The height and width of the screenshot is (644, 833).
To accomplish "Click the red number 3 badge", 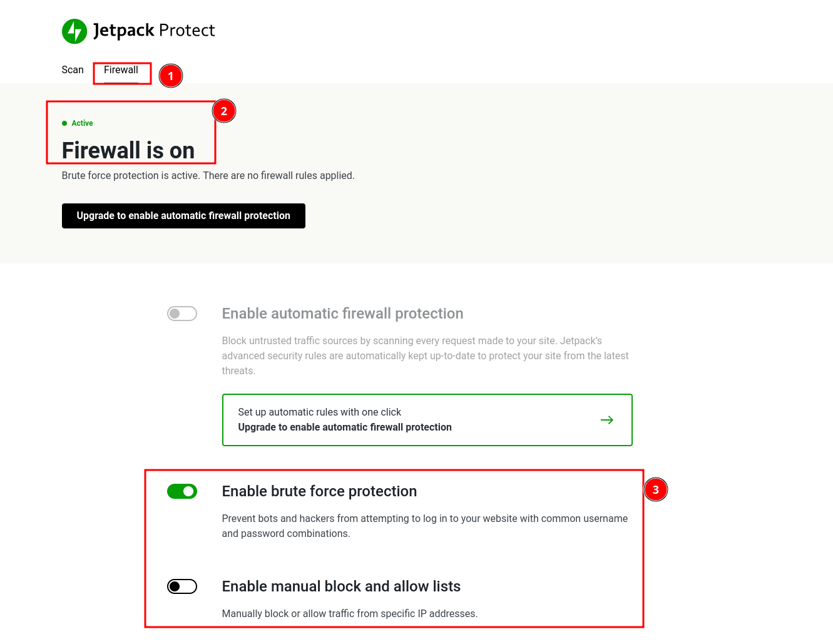I will tap(655, 489).
